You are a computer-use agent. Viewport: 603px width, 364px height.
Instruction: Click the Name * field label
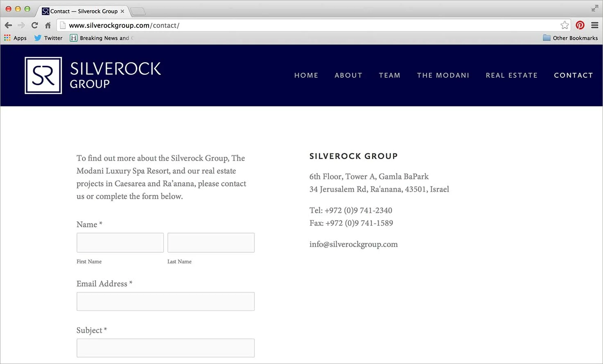point(89,225)
